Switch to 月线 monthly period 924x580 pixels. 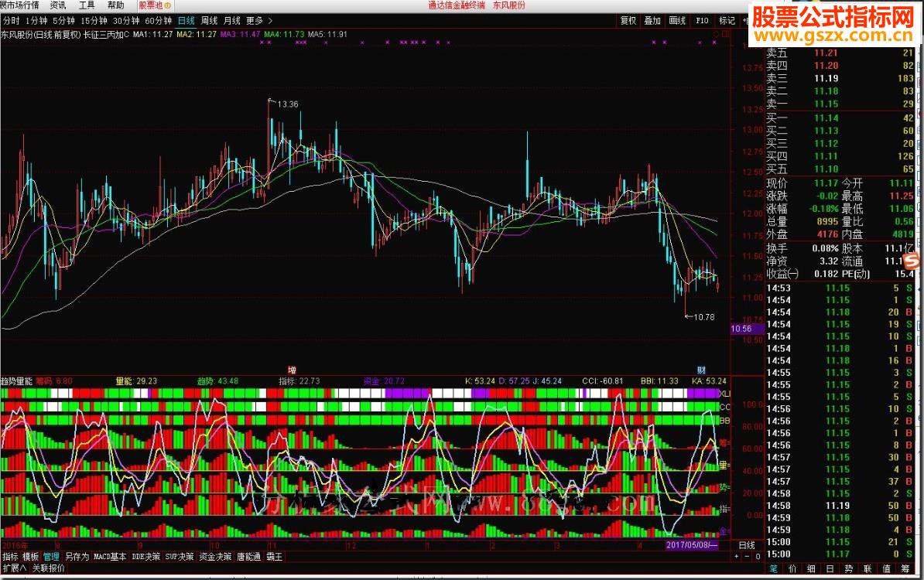[232, 21]
